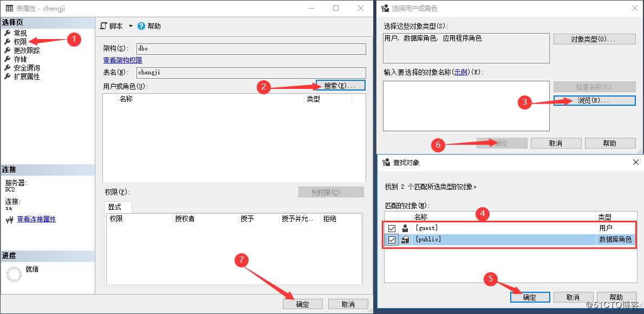Open the 查看连接属性 link

pos(36,219)
